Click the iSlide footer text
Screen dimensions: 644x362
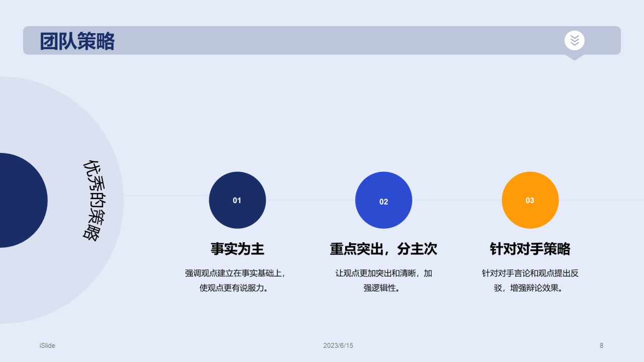pos(47,345)
